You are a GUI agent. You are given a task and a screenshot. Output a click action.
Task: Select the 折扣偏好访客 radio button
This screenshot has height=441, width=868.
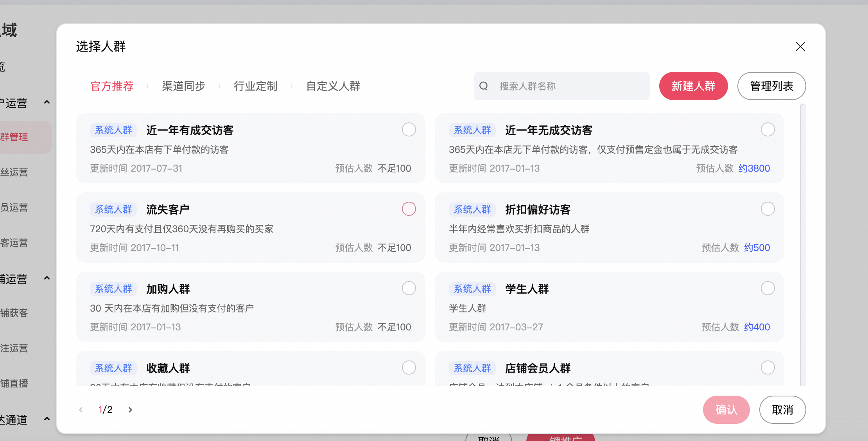tap(768, 209)
